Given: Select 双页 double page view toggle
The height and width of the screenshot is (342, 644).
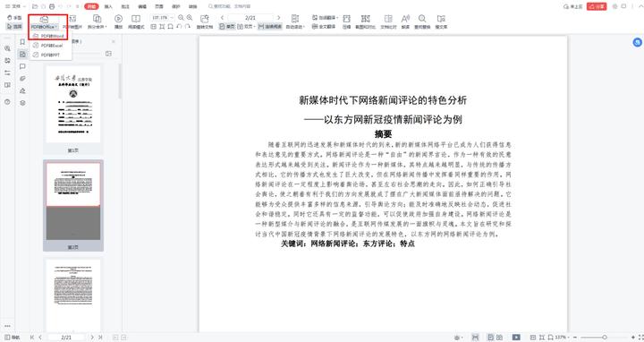Looking at the screenshot, I should click(x=247, y=26).
